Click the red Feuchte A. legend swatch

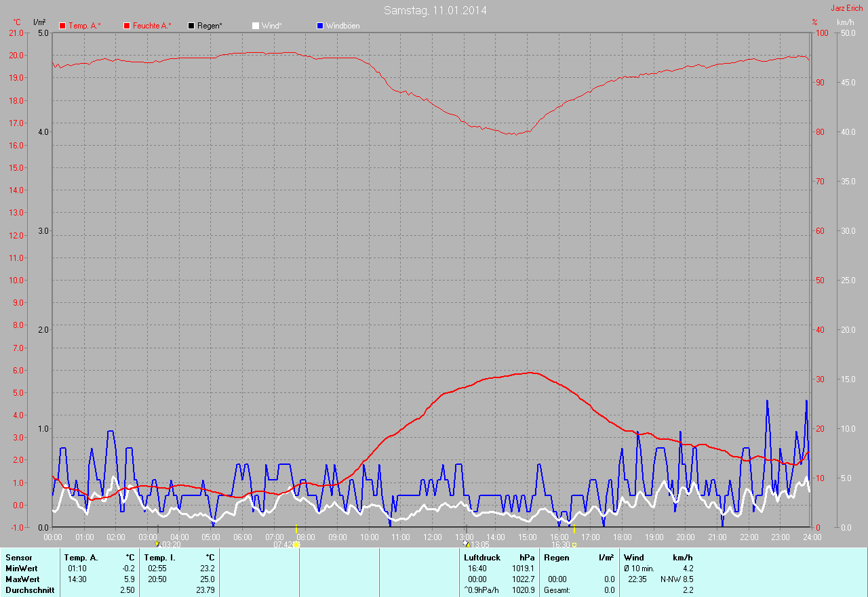(126, 26)
